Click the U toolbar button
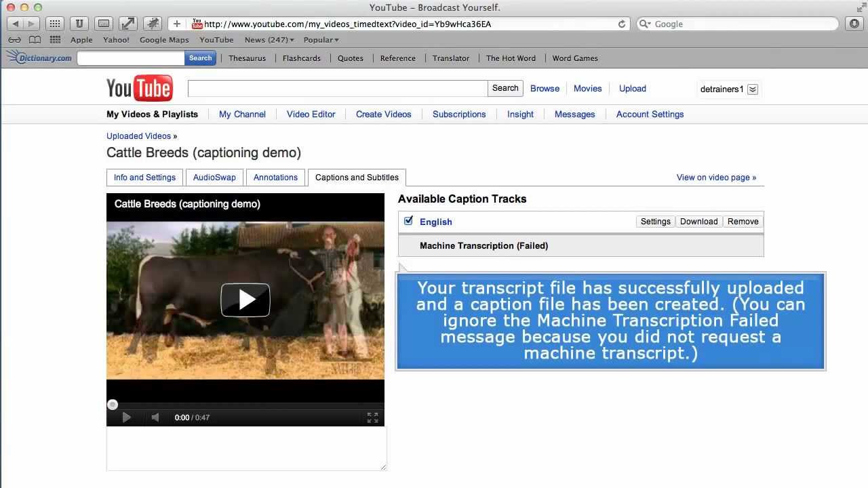Image resolution: width=868 pixels, height=488 pixels. click(x=79, y=24)
